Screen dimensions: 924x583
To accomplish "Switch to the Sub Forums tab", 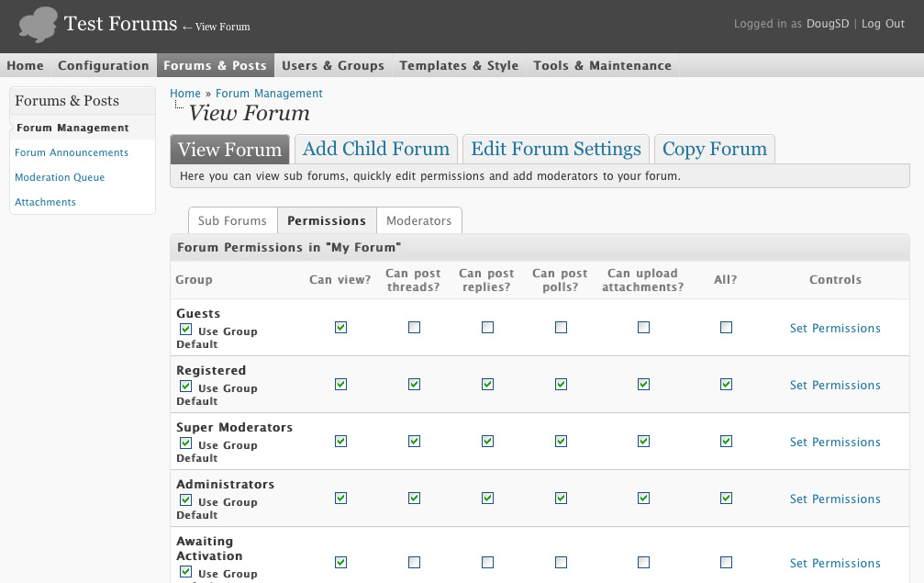I will 232,220.
